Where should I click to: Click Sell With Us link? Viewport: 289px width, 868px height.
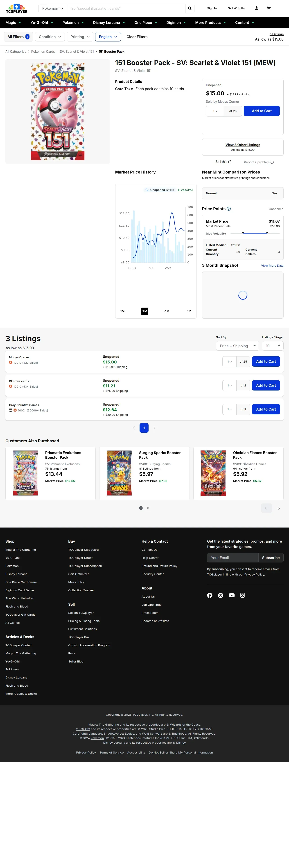(x=236, y=8)
